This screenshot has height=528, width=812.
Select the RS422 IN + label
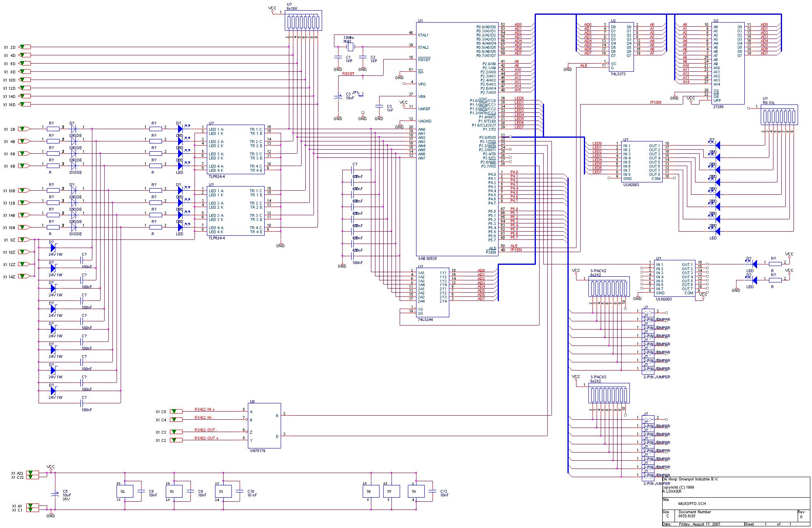pos(205,409)
